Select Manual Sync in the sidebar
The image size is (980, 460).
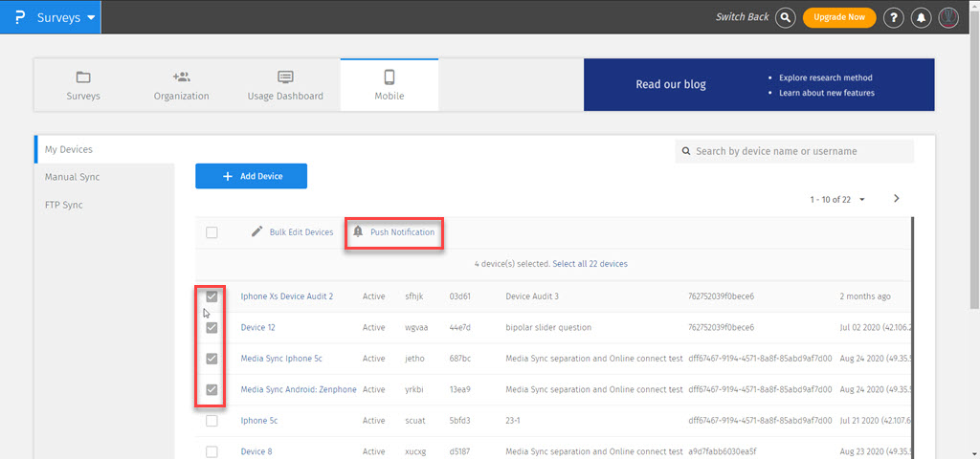72,177
